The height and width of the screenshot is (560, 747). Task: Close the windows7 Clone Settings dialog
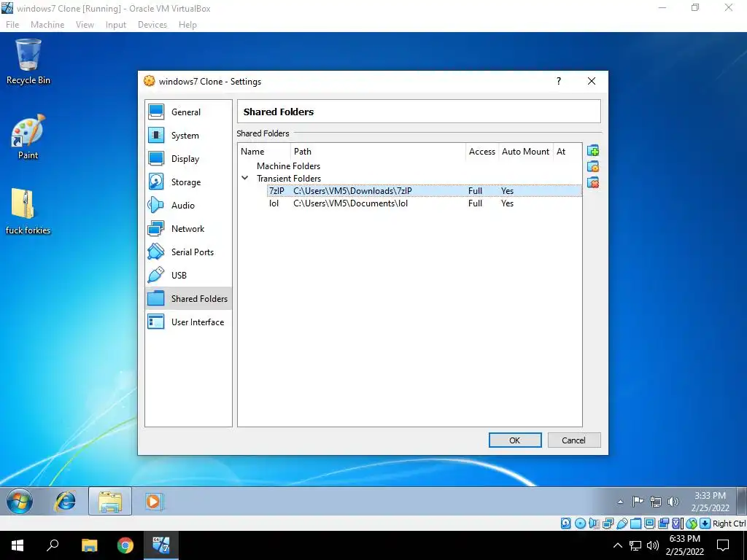(x=591, y=81)
